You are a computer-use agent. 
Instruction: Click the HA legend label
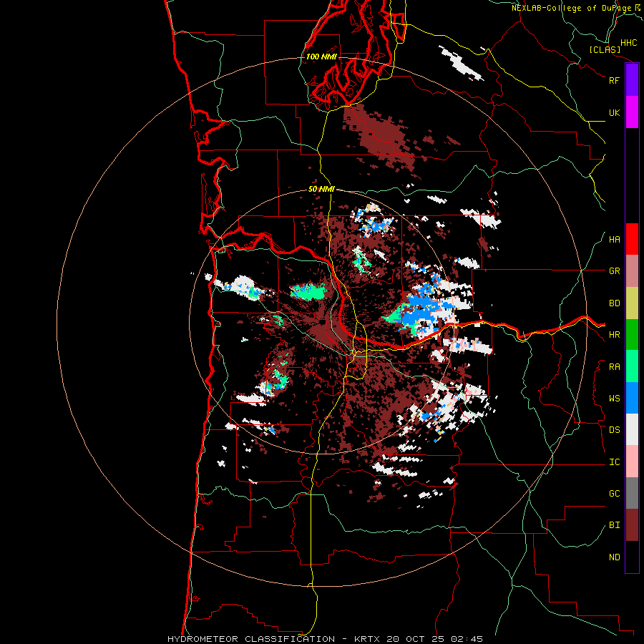[x=614, y=240]
